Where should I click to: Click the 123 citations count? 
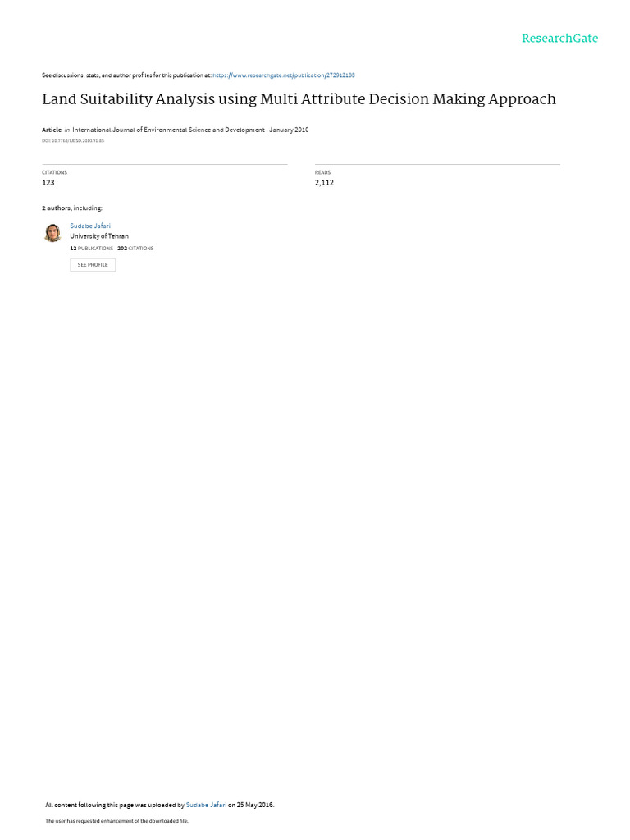[48, 183]
